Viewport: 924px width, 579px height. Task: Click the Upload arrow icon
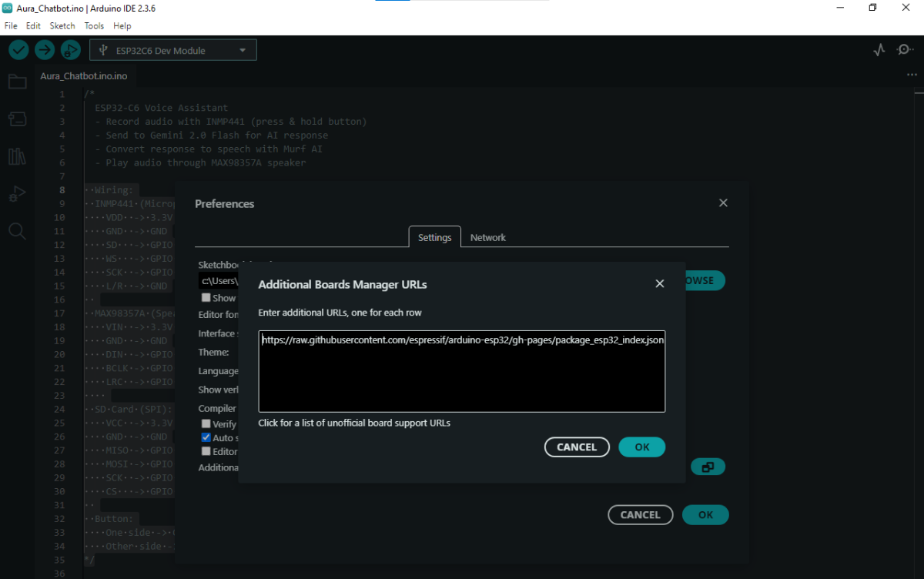(x=45, y=50)
